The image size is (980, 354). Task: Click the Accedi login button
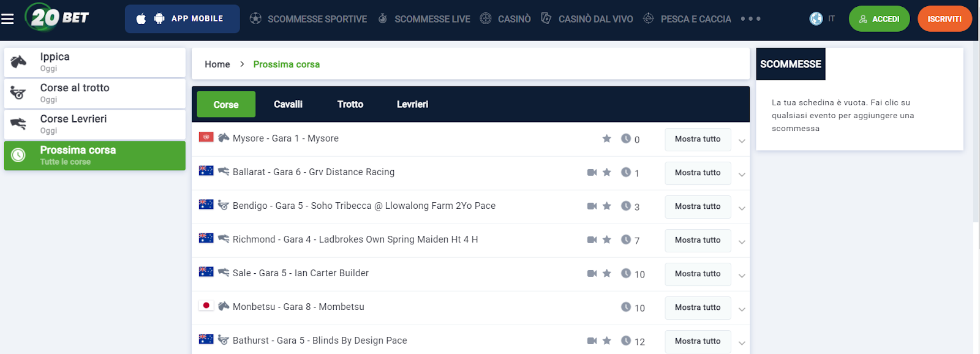tap(879, 19)
